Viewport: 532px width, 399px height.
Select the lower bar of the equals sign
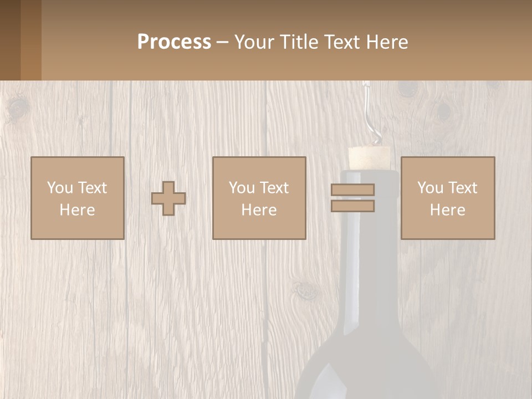pyautogui.click(x=352, y=206)
